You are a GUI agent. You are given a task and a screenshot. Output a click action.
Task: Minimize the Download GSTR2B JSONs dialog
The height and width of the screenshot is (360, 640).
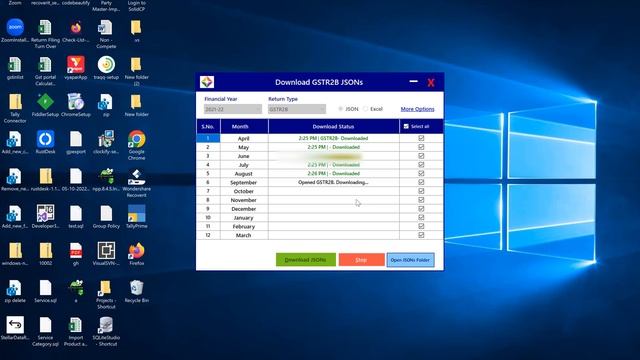413,82
